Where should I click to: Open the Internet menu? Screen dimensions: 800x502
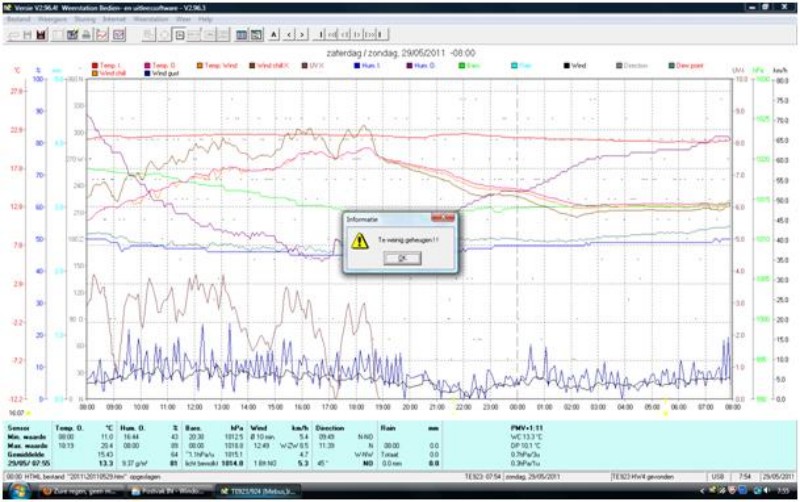pyautogui.click(x=114, y=18)
